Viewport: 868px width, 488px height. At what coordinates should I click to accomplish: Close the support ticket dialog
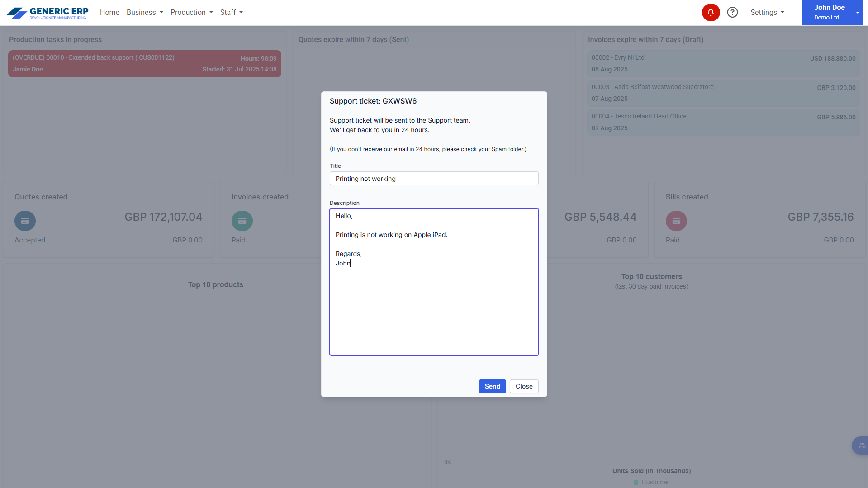tap(524, 386)
